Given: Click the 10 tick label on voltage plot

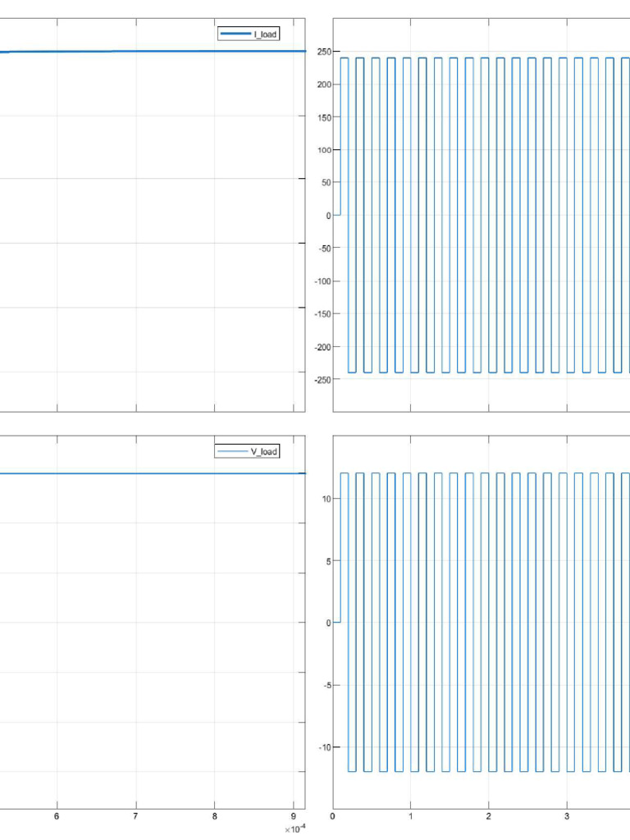Looking at the screenshot, I should pos(326,499).
